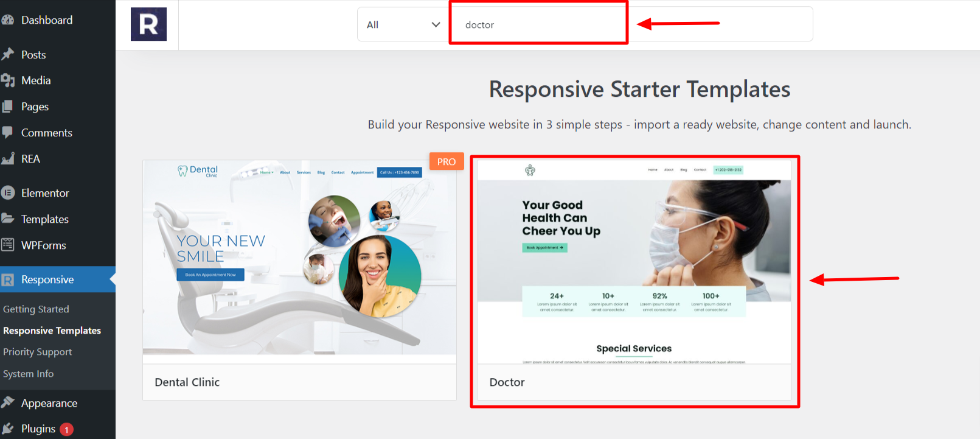Click the Posts pushpin icon
Screen dimensions: 980x439
pyautogui.click(x=7, y=55)
